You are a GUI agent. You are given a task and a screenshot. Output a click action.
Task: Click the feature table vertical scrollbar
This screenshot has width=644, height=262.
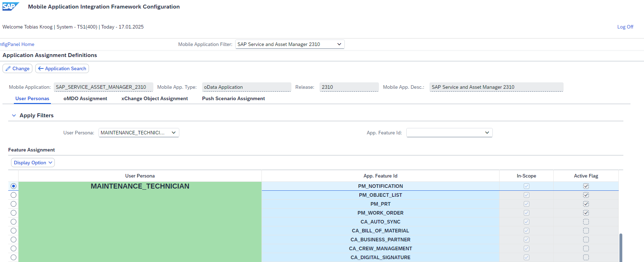tap(621, 247)
